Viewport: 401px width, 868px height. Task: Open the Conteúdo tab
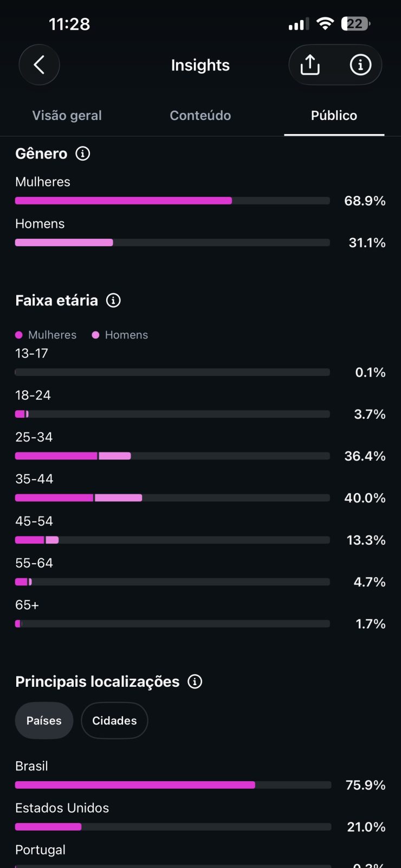pyautogui.click(x=200, y=116)
